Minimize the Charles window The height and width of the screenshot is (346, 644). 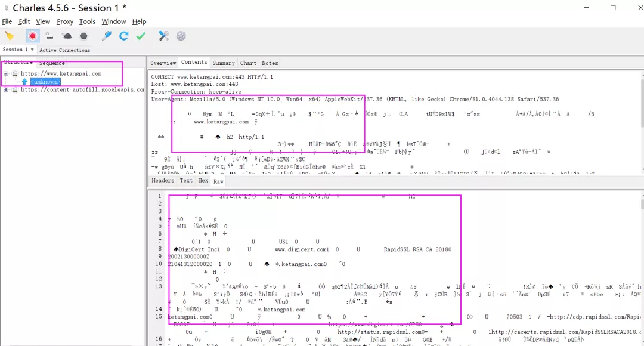click(586, 7)
